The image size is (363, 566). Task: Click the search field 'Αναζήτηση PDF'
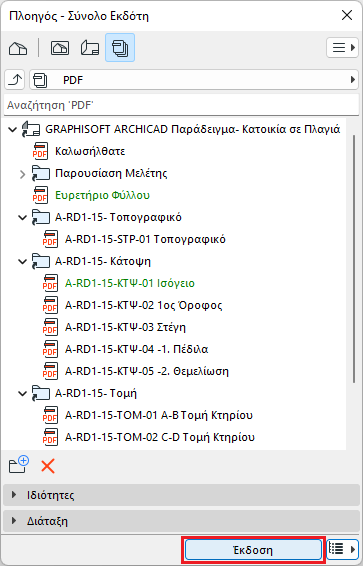(x=181, y=105)
